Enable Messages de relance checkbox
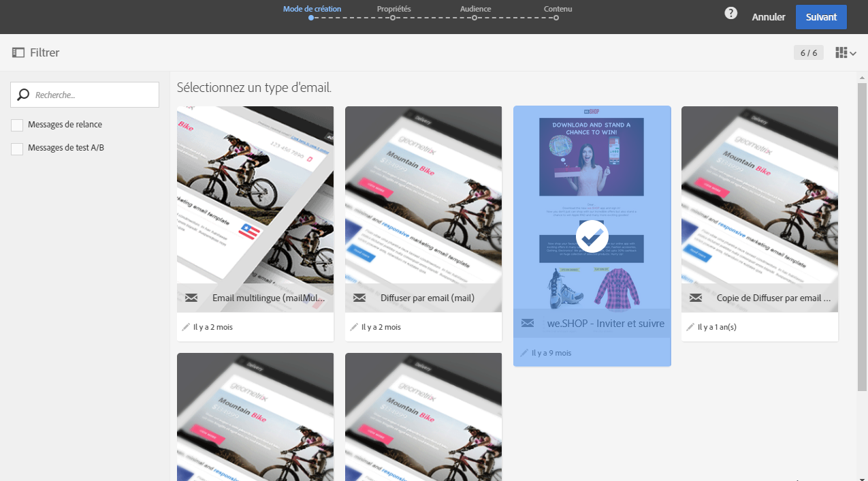 pyautogui.click(x=17, y=125)
